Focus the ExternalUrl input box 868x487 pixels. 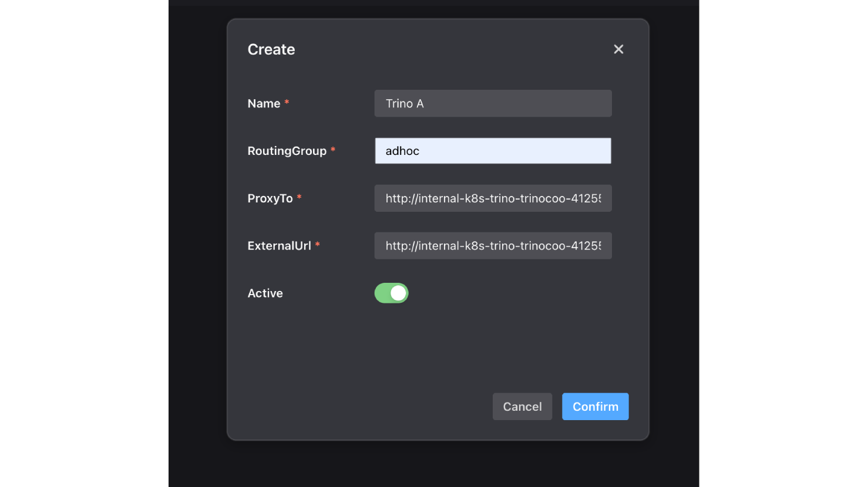[493, 246]
